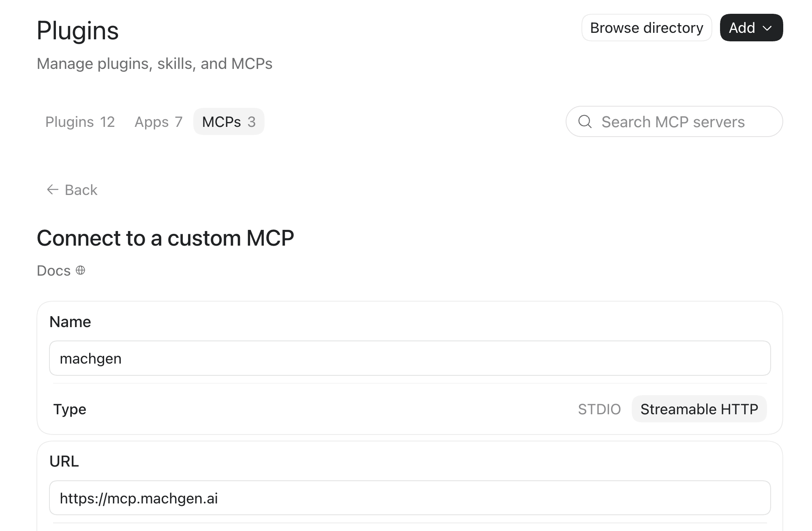Select the MCPs tab
812x531 pixels.
229,122
